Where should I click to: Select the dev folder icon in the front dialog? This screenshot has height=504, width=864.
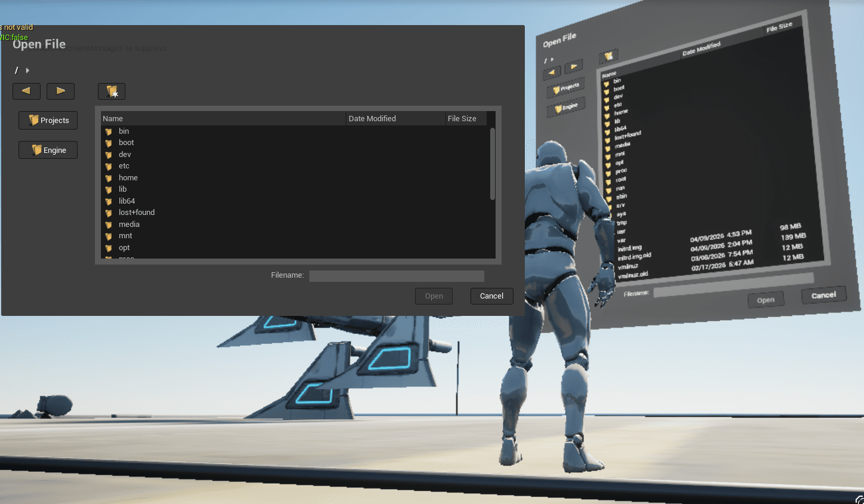coord(109,155)
